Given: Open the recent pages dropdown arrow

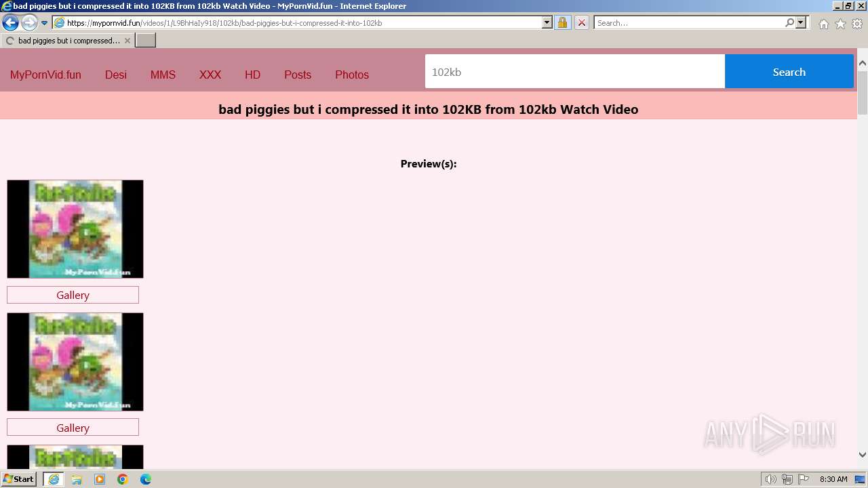Looking at the screenshot, I should click(44, 23).
